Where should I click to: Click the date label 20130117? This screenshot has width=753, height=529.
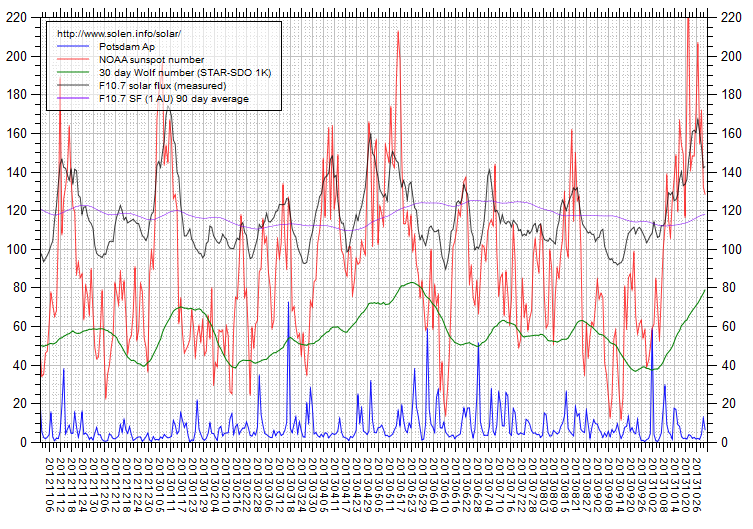pos(182,485)
